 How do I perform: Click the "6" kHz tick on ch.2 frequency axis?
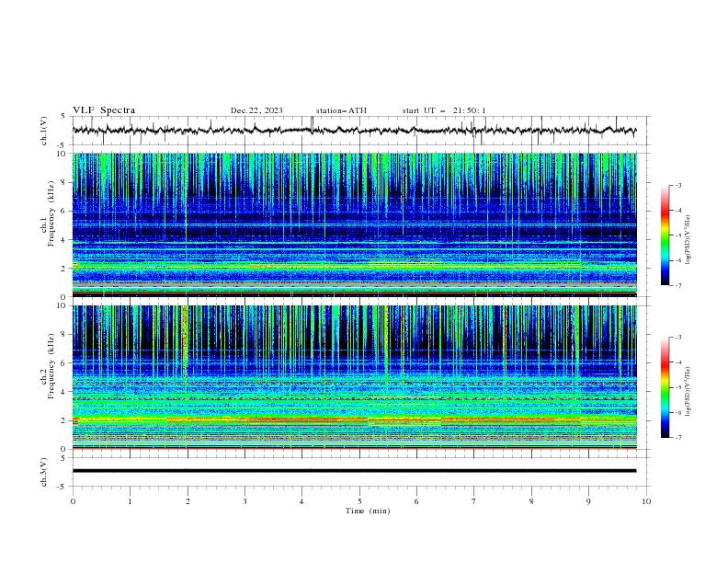click(x=64, y=362)
